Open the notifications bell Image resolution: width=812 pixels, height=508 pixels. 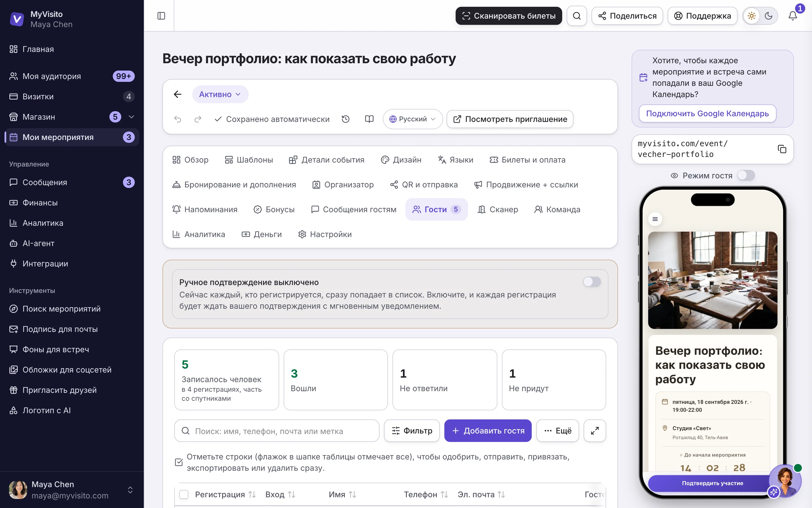(793, 16)
